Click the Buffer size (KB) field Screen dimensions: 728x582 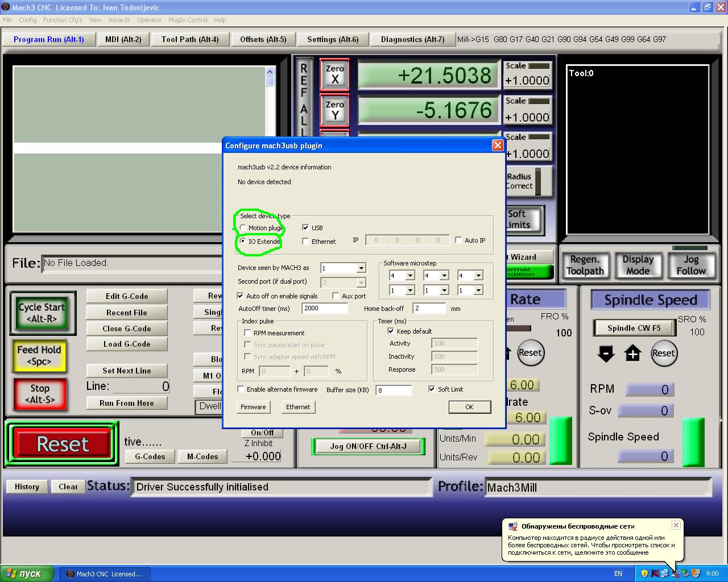394,390
